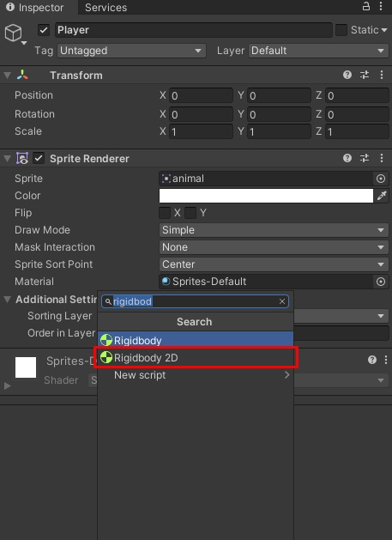The height and width of the screenshot is (540, 392).
Task: Click the white Color swatch field
Action: (266, 196)
